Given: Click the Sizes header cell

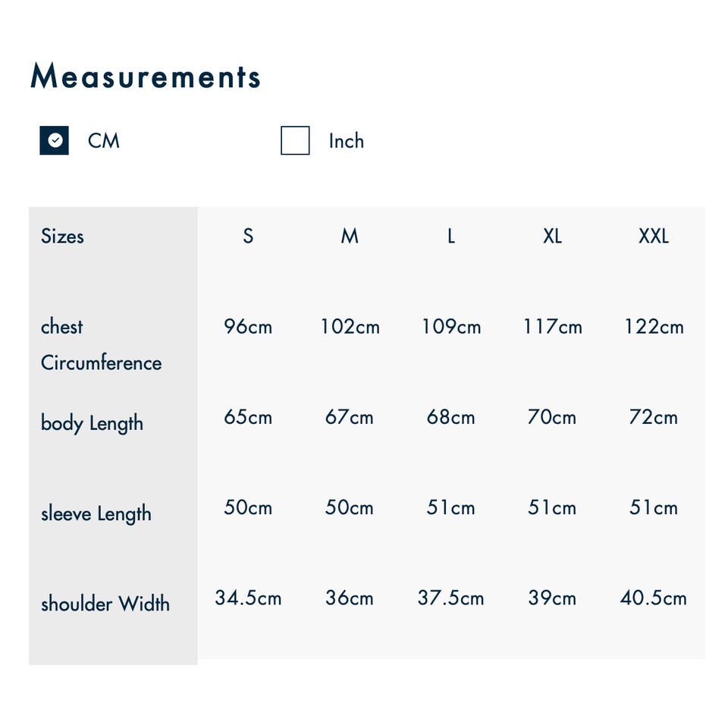Looking at the screenshot, I should click(62, 236).
